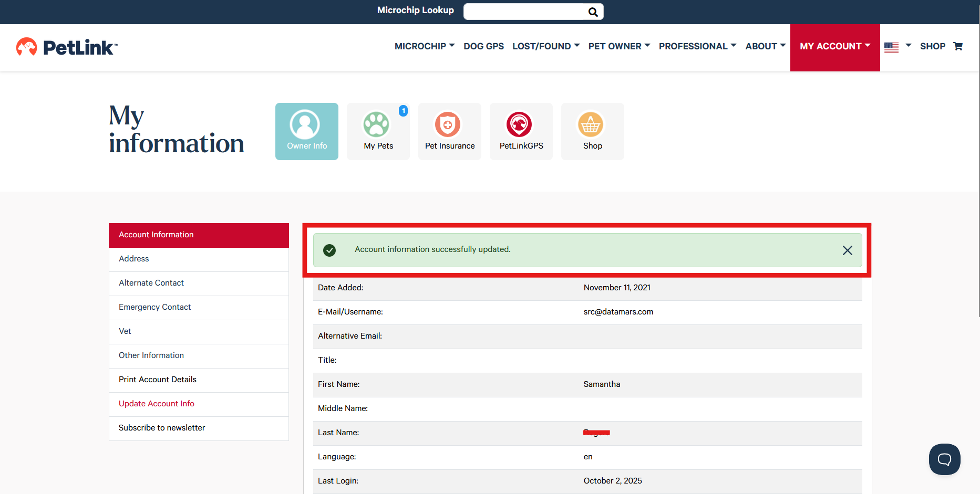Click the Date Added label

[x=341, y=288]
